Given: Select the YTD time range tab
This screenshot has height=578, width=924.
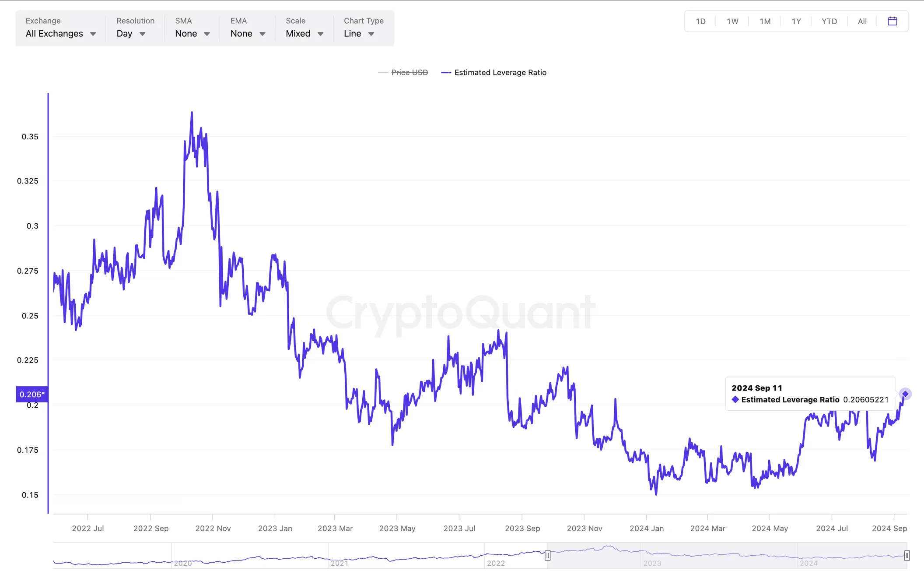Looking at the screenshot, I should (829, 21).
